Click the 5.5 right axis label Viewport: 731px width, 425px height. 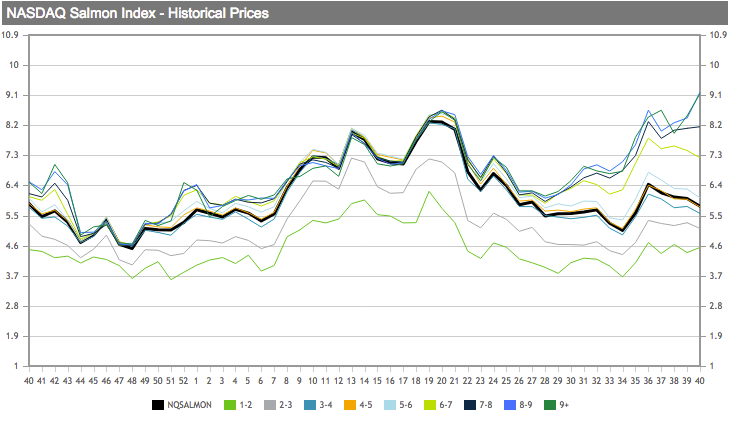[x=716, y=216]
